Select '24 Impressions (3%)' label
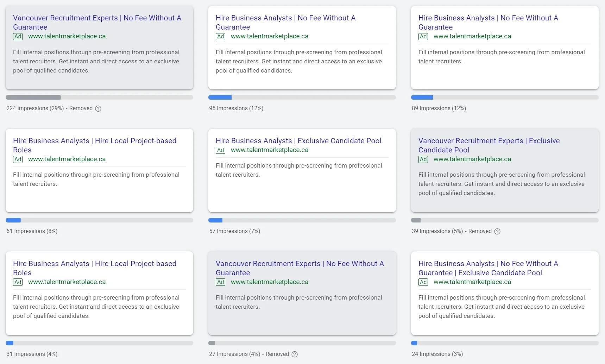 [x=437, y=354]
